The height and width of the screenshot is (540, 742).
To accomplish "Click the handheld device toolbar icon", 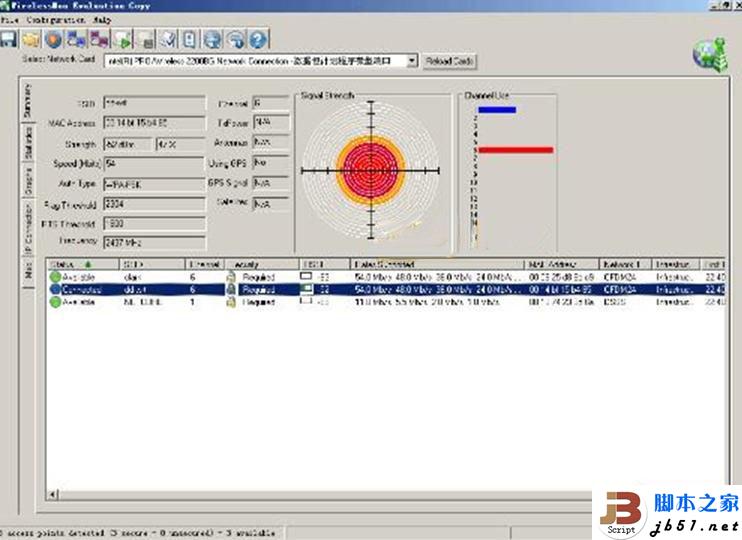I will coord(190,39).
